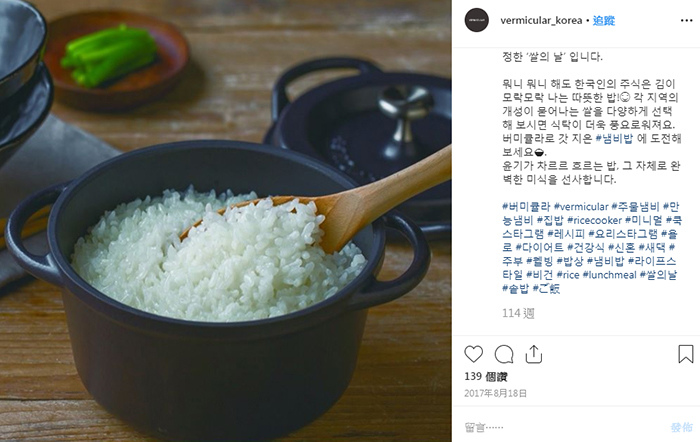This screenshot has height=442, width=700.
Task: Share the post using the share icon
Action: (x=533, y=354)
